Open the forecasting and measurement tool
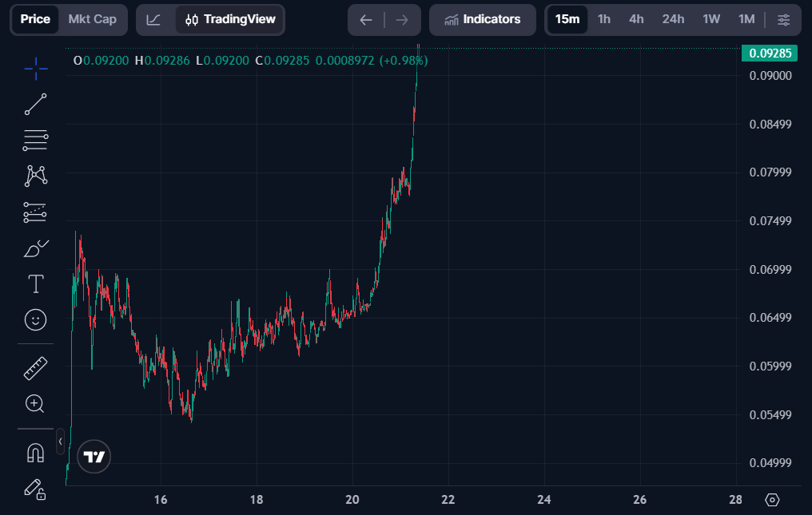 35,212
